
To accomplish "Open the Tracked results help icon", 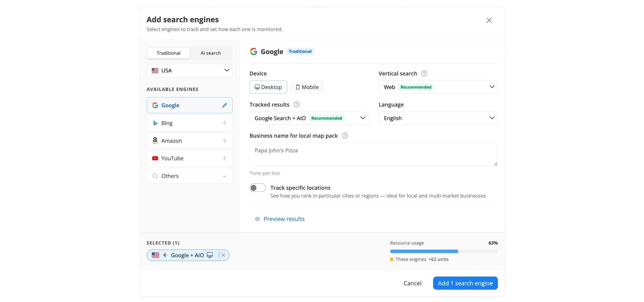I will (296, 104).
